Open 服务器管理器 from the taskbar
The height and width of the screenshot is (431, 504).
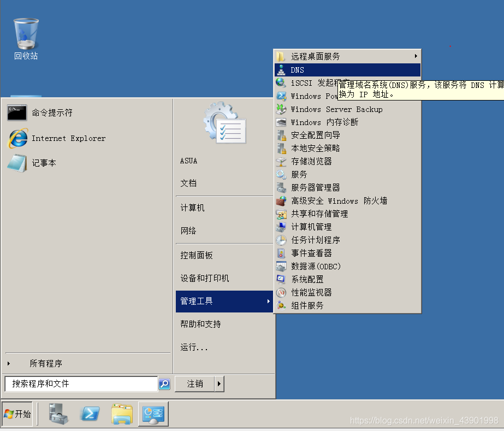(x=58, y=414)
